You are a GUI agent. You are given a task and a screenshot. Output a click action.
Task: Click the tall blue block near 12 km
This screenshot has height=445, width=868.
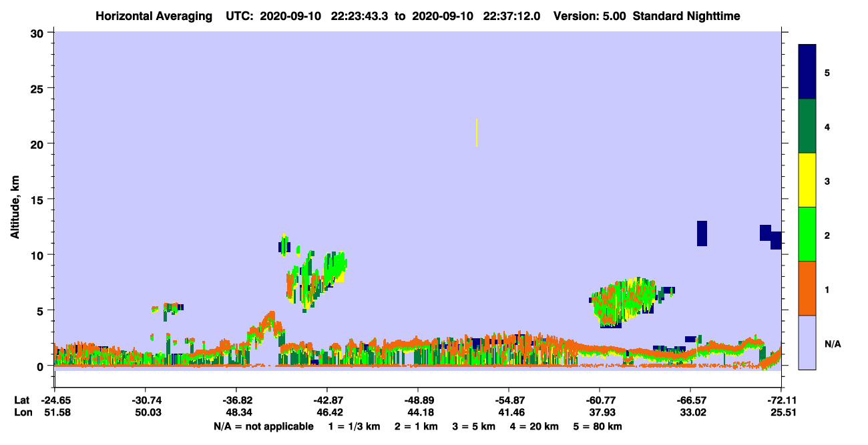[702, 233]
